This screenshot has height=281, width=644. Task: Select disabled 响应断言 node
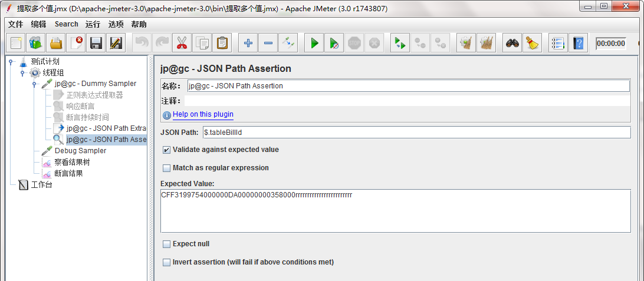pos(80,106)
